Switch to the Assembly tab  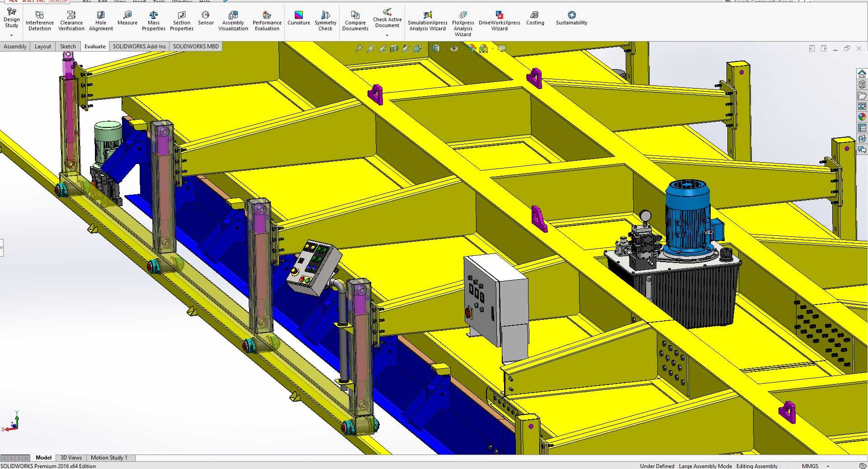click(15, 47)
